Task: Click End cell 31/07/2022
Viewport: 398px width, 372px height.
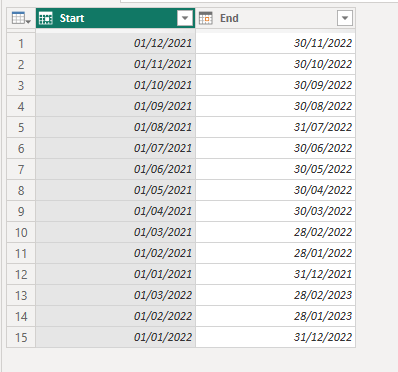Action: click(x=275, y=127)
